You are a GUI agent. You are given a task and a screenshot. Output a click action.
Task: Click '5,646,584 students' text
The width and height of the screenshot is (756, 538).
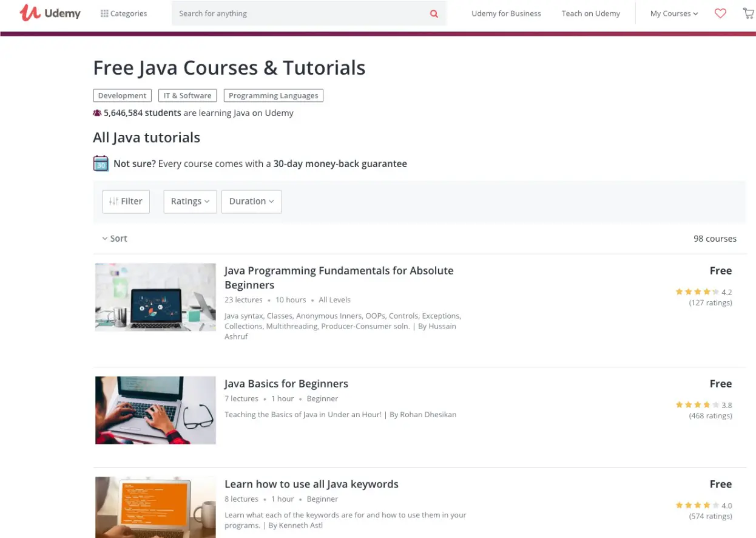[142, 113]
